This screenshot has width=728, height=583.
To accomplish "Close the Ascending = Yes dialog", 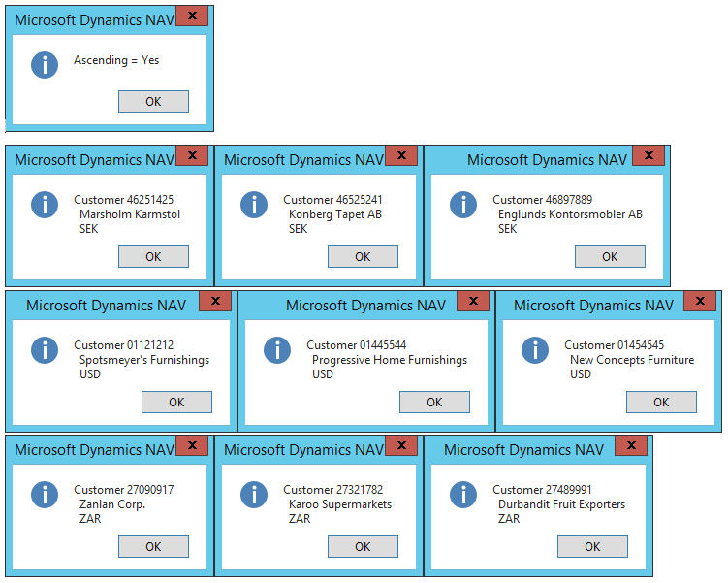I will click(192, 16).
